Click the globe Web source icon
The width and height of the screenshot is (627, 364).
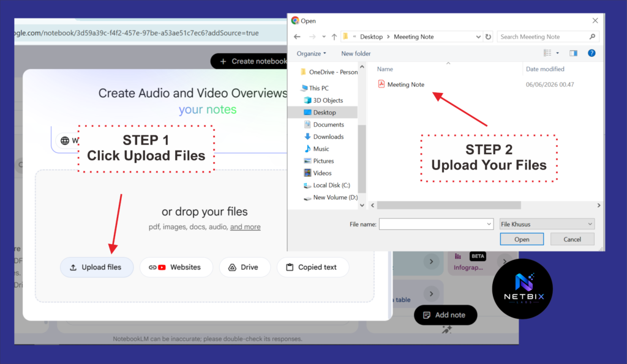click(x=65, y=141)
